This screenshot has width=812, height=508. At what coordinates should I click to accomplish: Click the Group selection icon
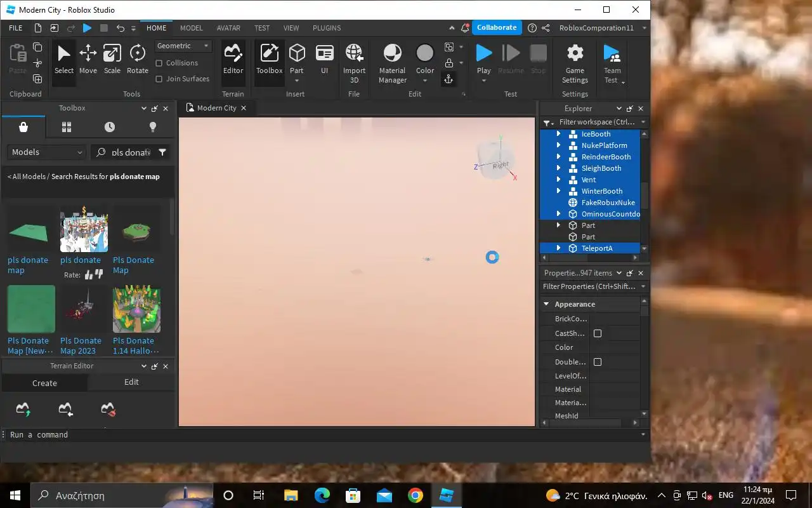(x=449, y=47)
